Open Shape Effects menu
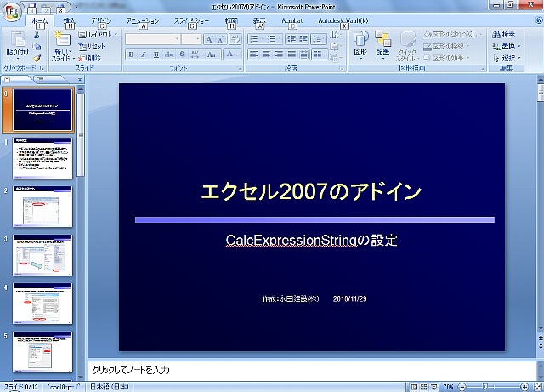 tap(447, 58)
